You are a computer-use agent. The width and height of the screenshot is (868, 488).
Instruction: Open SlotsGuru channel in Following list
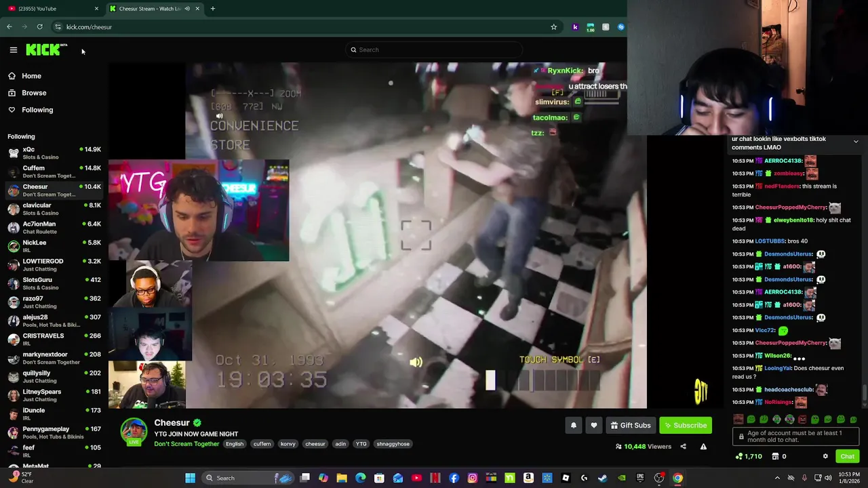click(54, 283)
